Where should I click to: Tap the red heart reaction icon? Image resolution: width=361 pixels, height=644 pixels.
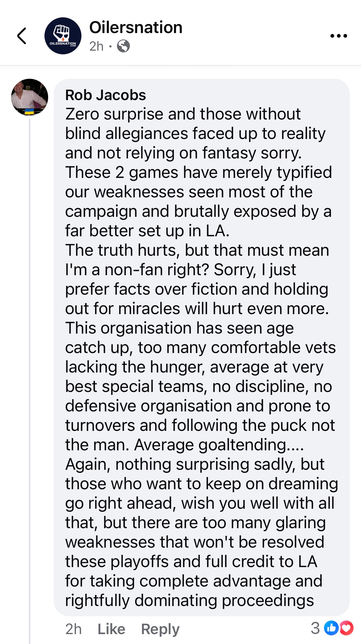346,628
